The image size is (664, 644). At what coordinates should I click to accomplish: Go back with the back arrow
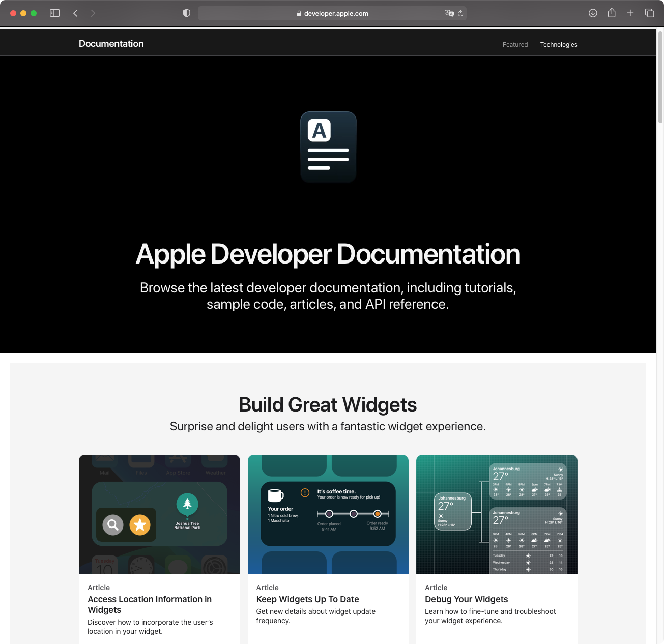click(75, 13)
